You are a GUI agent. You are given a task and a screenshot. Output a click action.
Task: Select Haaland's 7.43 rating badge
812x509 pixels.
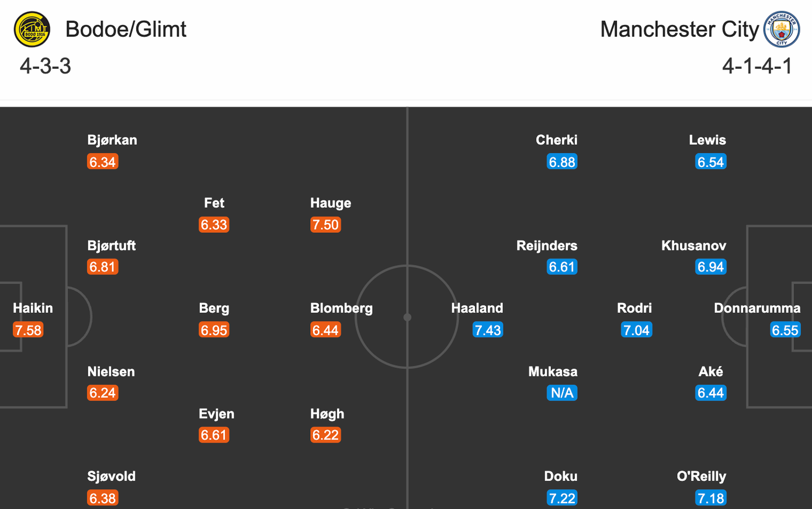[x=488, y=330]
